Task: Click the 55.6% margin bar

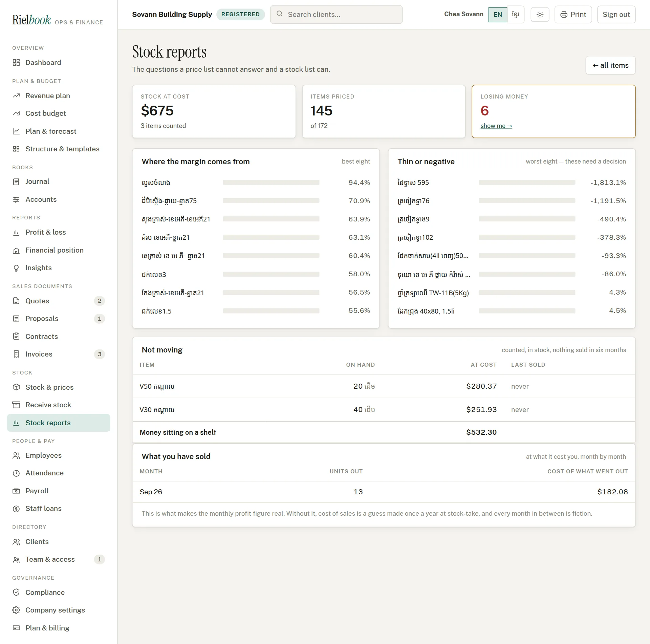Action: 271,311
